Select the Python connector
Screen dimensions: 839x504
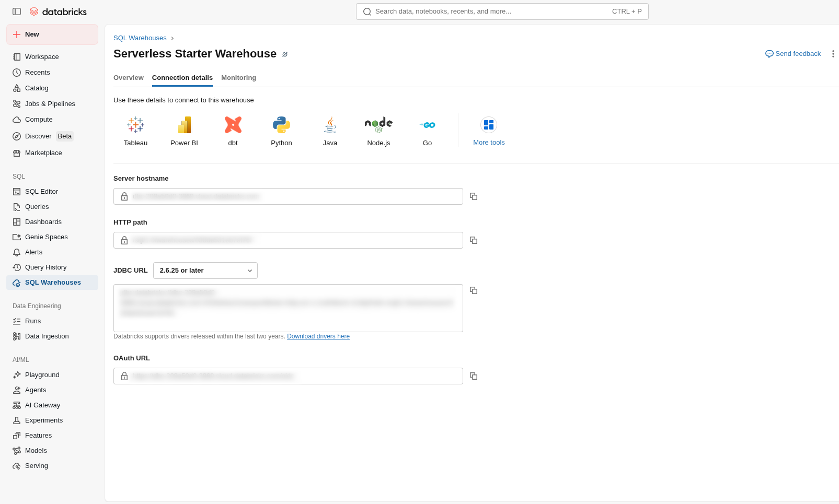coord(281,132)
